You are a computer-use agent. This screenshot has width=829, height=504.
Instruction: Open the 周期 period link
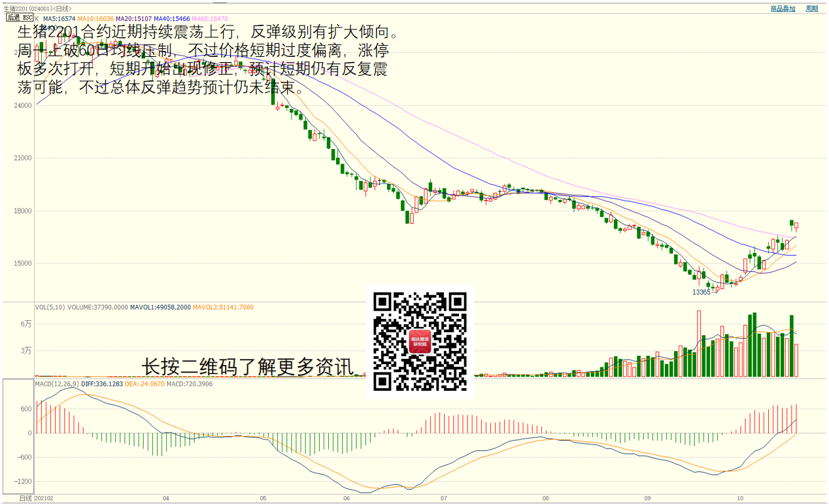(x=811, y=8)
